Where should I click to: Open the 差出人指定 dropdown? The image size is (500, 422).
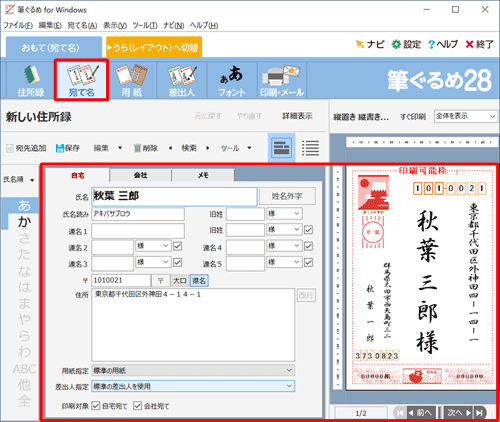[x=193, y=386]
